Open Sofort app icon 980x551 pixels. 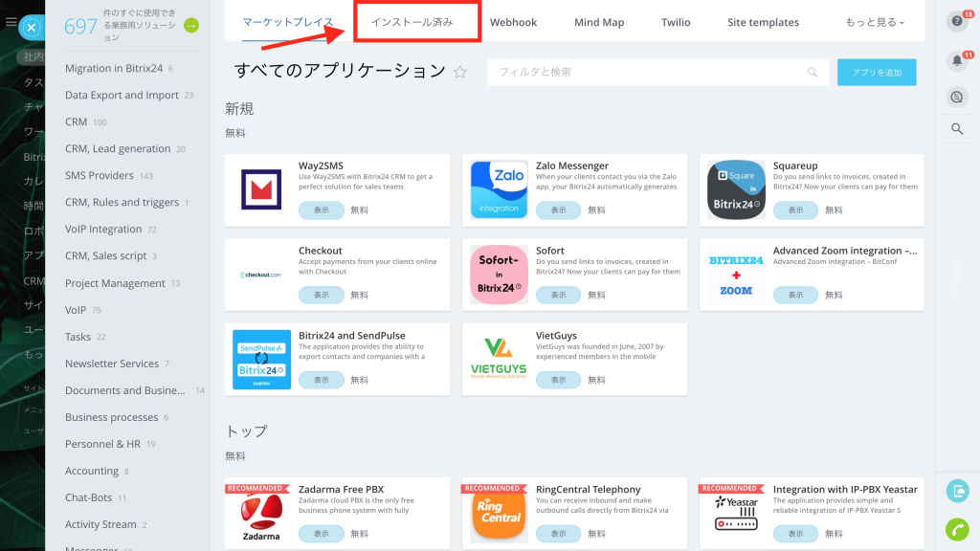(x=499, y=275)
